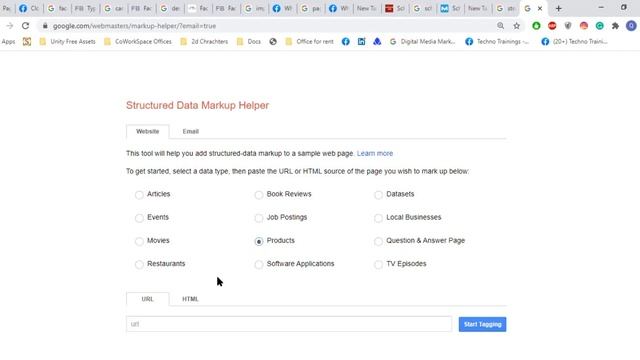The image size is (640, 360).
Task: Open the Apps bookmark shortcut
Action: click(8, 41)
